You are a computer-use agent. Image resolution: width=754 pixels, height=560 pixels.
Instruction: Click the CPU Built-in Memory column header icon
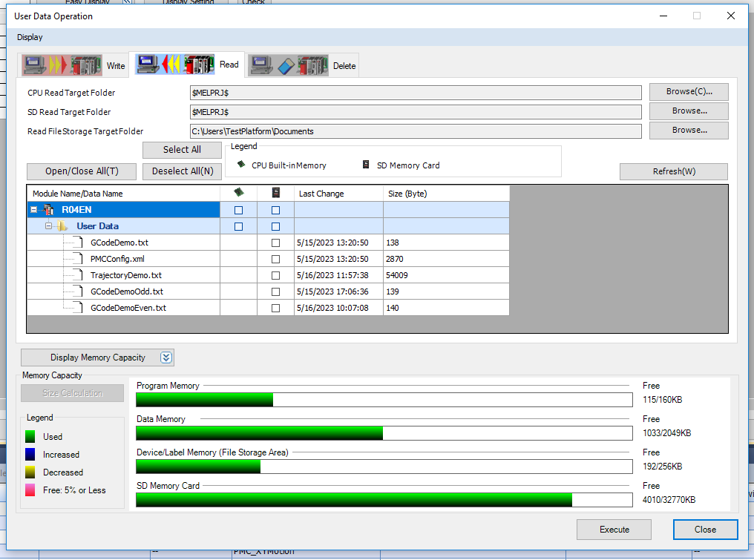[238, 193]
